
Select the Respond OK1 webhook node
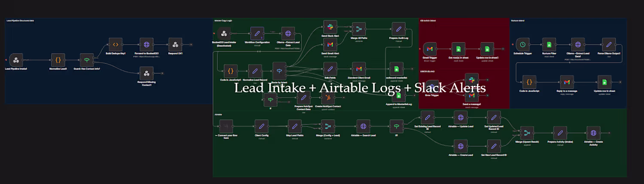pyautogui.click(x=175, y=44)
